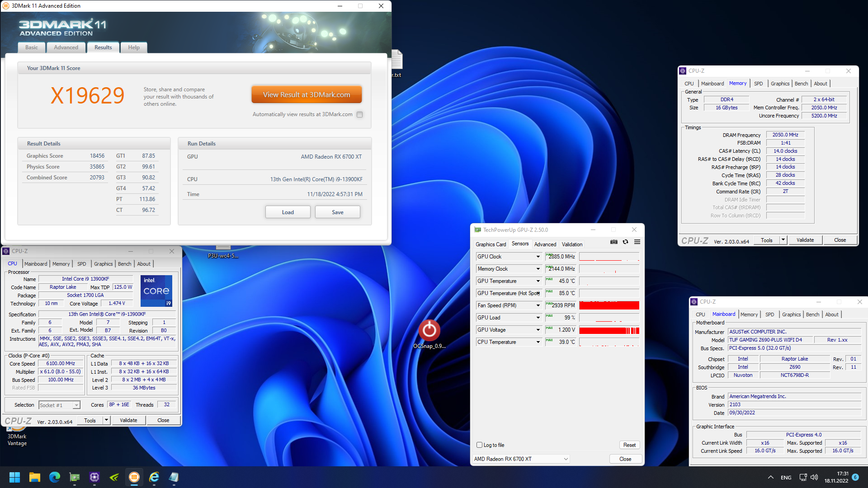Image resolution: width=868 pixels, height=488 pixels.
Task: Click the title icon of CPU-Z Memory window
Action: pos(683,71)
